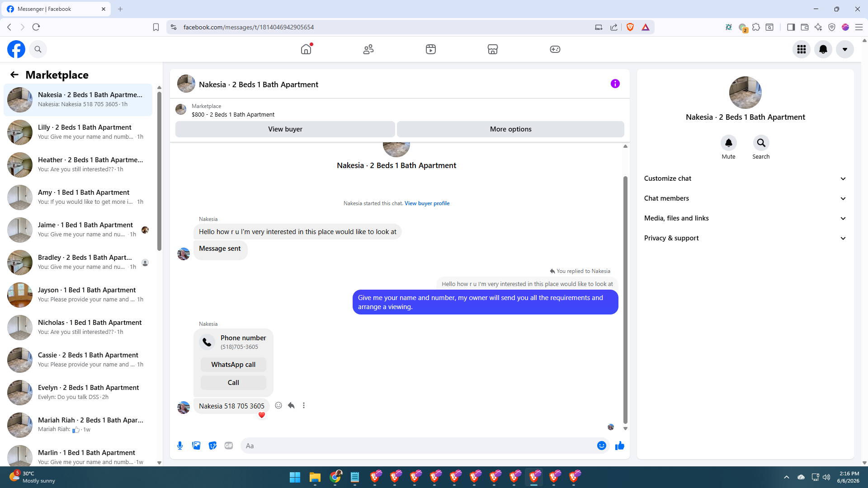
Task: Click the conversation list scrollbar
Action: 159,171
